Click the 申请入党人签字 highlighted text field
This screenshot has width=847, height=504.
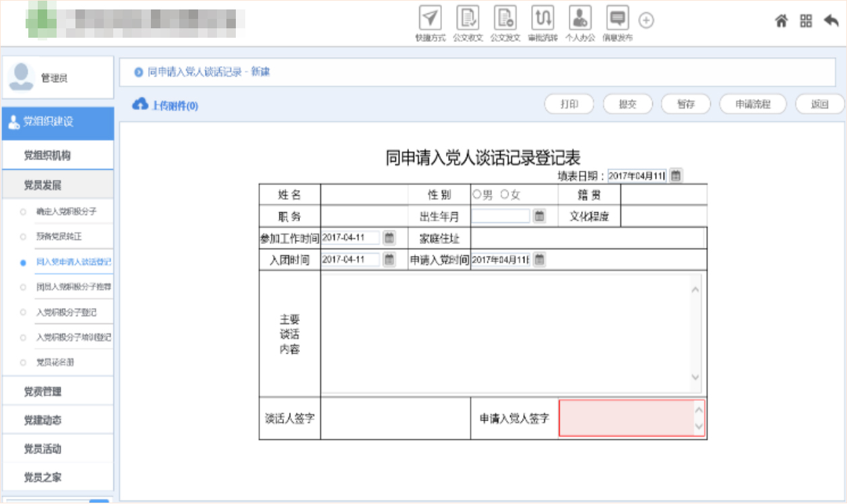tap(626, 418)
